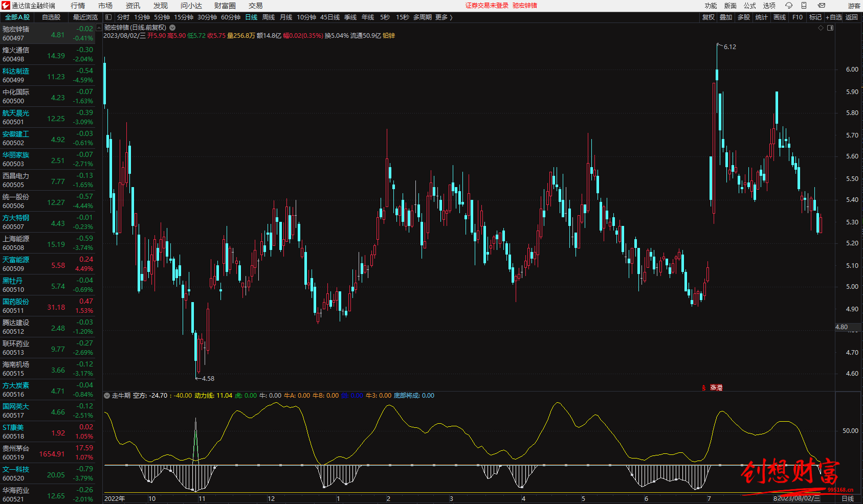This screenshot has height=504, width=863.
Task: Click the 通达信 red logo icon
Action: [6, 6]
